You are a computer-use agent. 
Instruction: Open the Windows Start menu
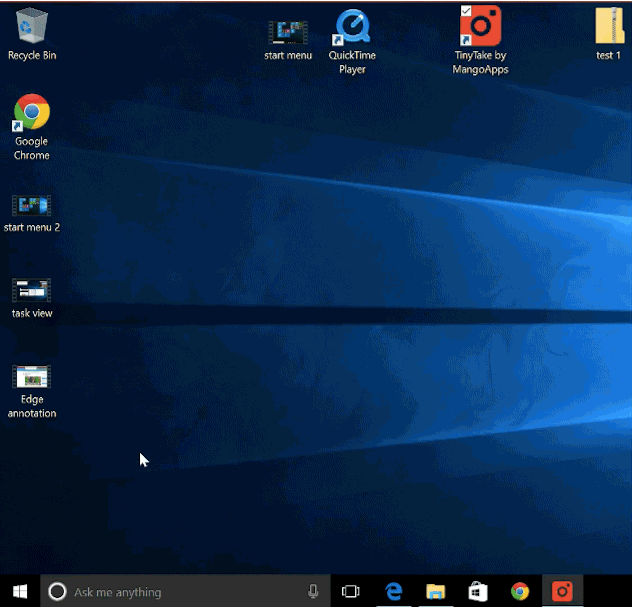19,591
